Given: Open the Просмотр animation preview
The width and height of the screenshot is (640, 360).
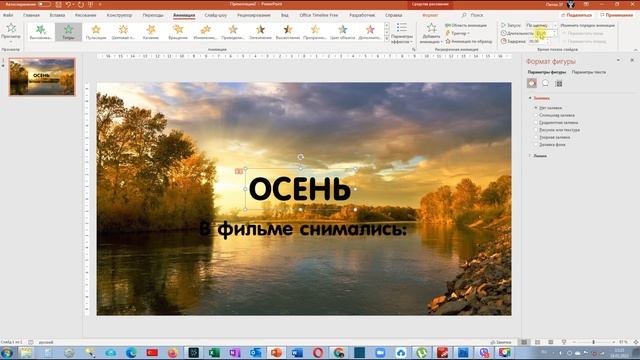Looking at the screenshot, I should coord(11,32).
